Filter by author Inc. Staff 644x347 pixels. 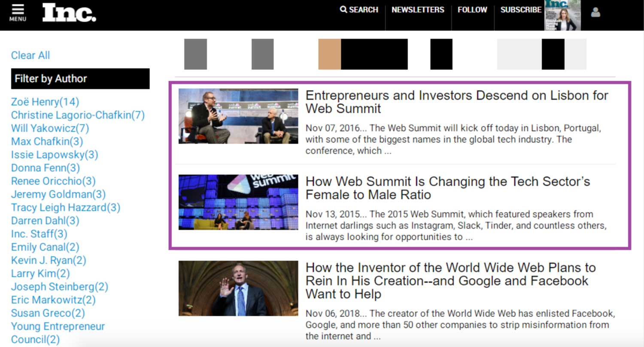(39, 235)
